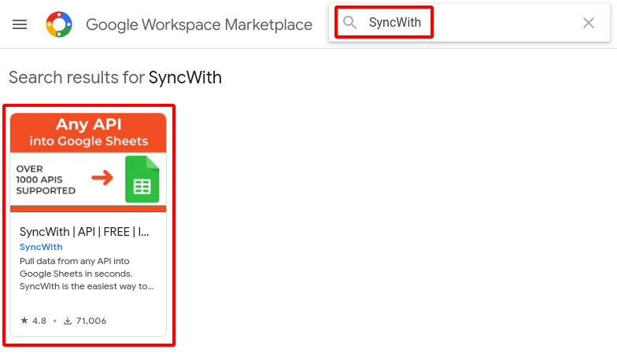The width and height of the screenshot is (617, 364).
Task: Open the Google Workspace Marketplace title link
Action: coord(199,24)
